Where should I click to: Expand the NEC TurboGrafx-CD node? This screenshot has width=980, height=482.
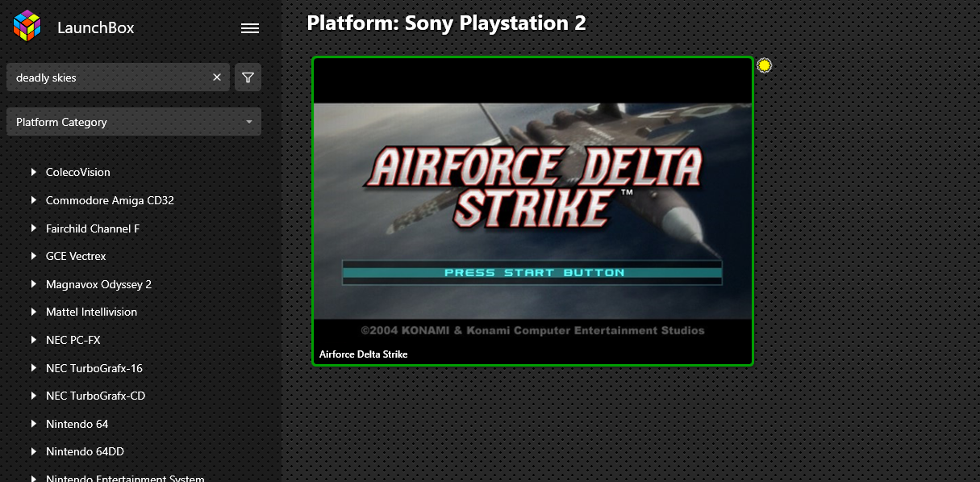[x=34, y=396]
